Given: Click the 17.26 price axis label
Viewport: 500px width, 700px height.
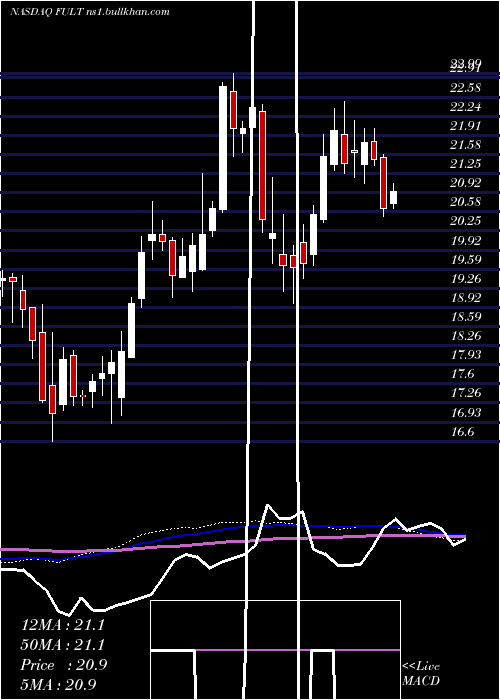Looking at the screenshot, I should [x=466, y=393].
